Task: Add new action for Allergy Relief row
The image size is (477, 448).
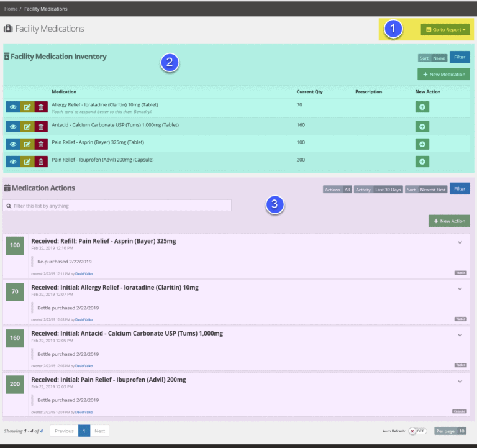Action: (422, 107)
